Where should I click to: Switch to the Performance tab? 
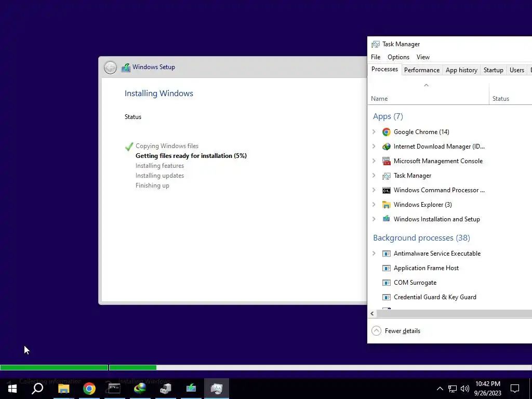[422, 70]
